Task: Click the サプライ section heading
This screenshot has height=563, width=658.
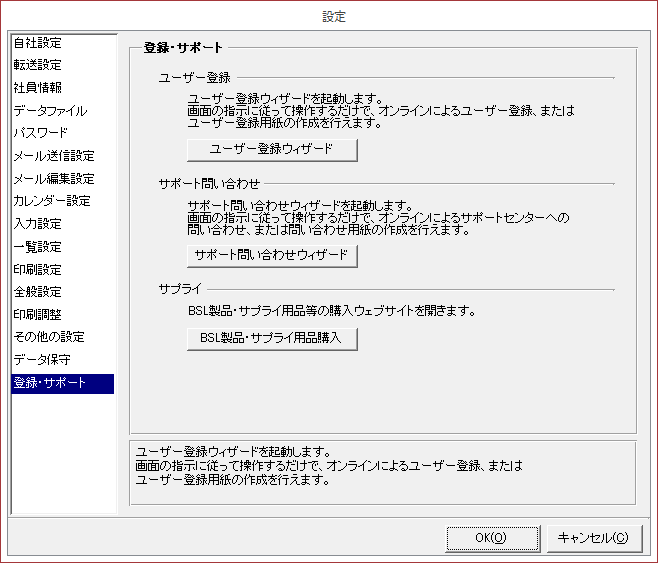Action: (180, 289)
